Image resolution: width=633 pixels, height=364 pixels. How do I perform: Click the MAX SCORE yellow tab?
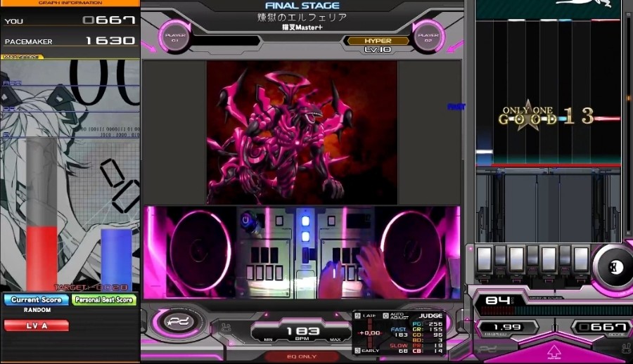pos(22,57)
